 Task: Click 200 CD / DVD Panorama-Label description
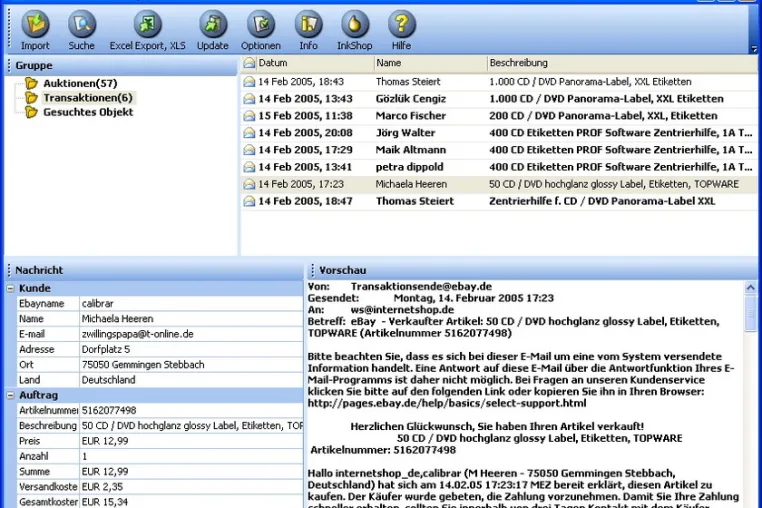pyautogui.click(x=603, y=116)
